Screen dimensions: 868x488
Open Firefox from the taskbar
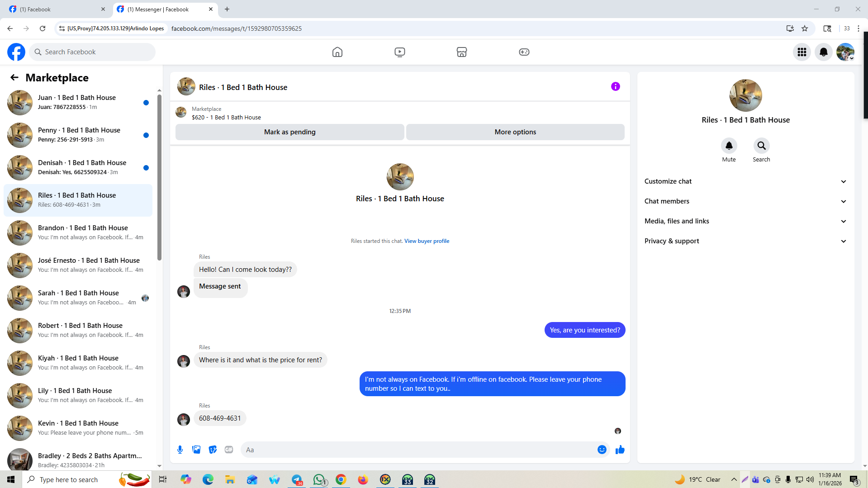(363, 479)
